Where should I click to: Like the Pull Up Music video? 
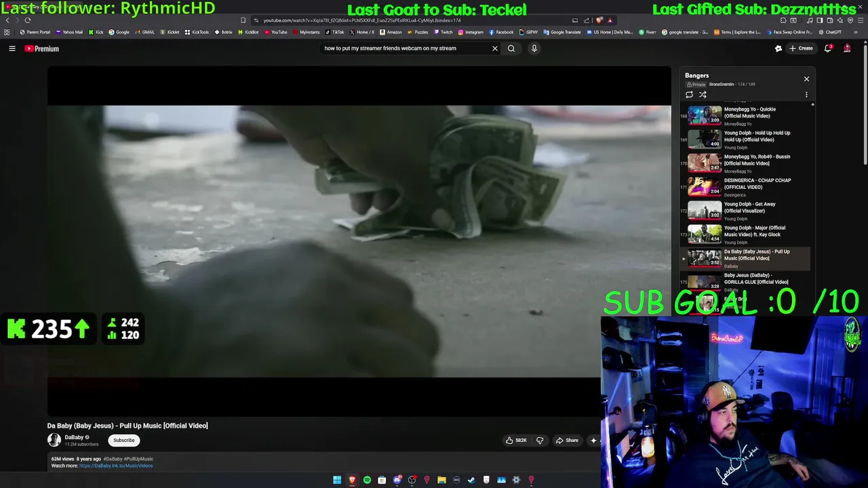coord(516,441)
